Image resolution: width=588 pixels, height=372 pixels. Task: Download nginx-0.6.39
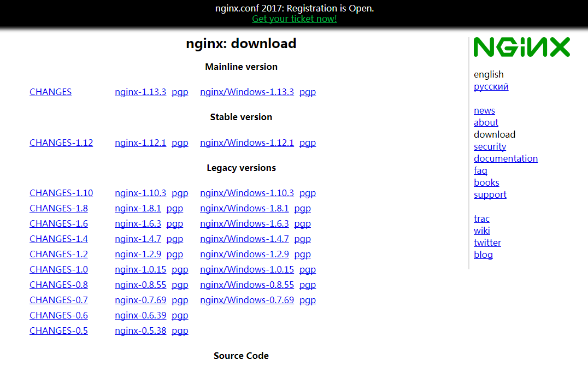(x=140, y=316)
